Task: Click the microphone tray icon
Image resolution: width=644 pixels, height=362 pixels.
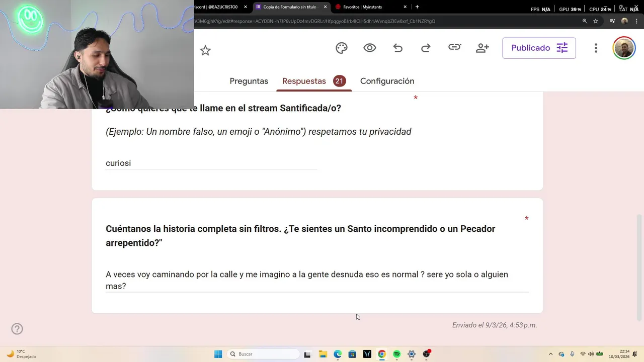Action: pyautogui.click(x=572, y=354)
